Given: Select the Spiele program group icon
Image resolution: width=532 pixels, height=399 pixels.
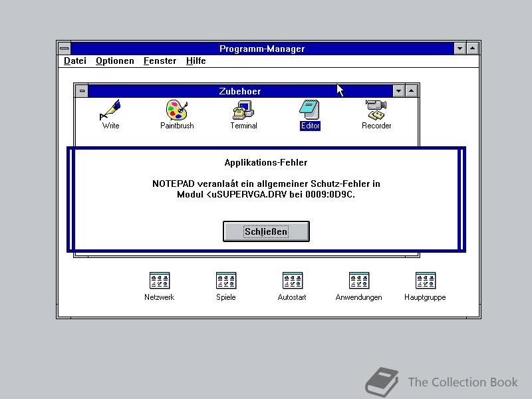Looking at the screenshot, I should pos(226,281).
